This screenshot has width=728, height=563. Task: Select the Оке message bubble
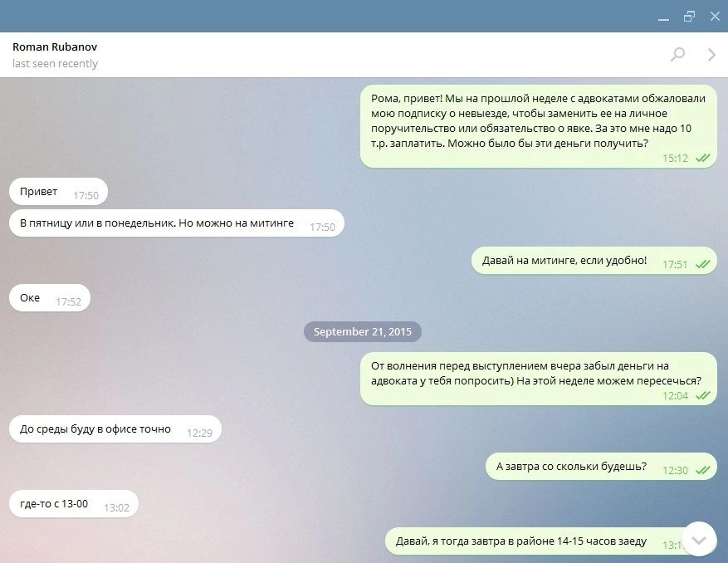click(50, 298)
